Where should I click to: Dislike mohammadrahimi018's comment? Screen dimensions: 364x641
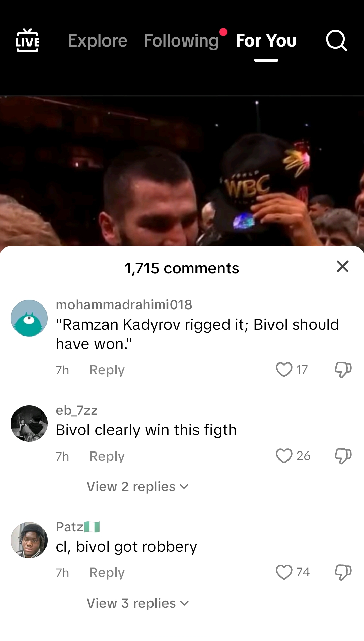pos(343,370)
